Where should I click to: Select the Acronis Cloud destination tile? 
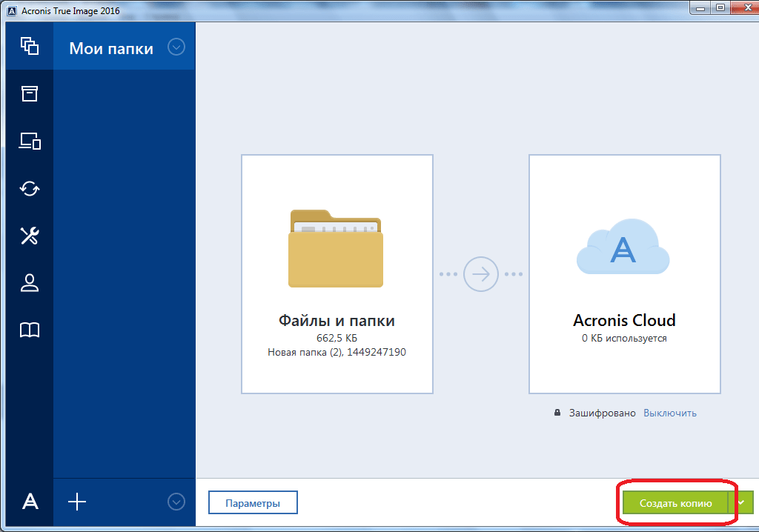pyautogui.click(x=624, y=274)
